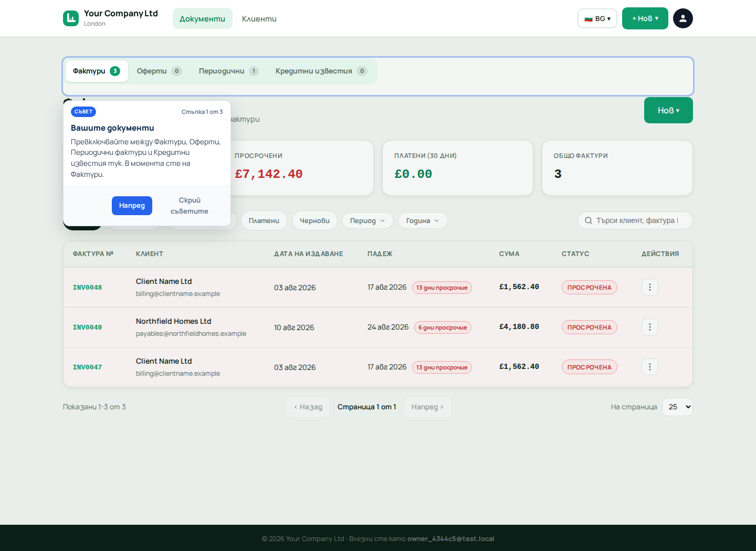Change the per-page count of 25
Screen dimensions: 756x551
(x=677, y=407)
